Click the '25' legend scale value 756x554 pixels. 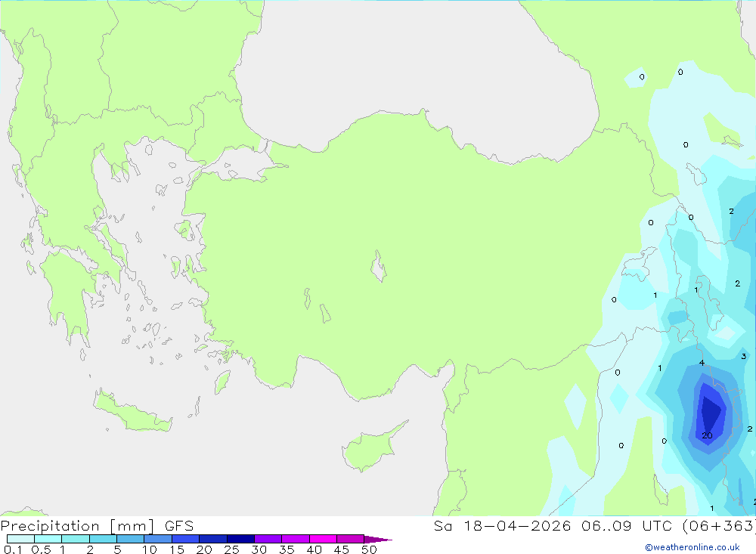(231, 549)
